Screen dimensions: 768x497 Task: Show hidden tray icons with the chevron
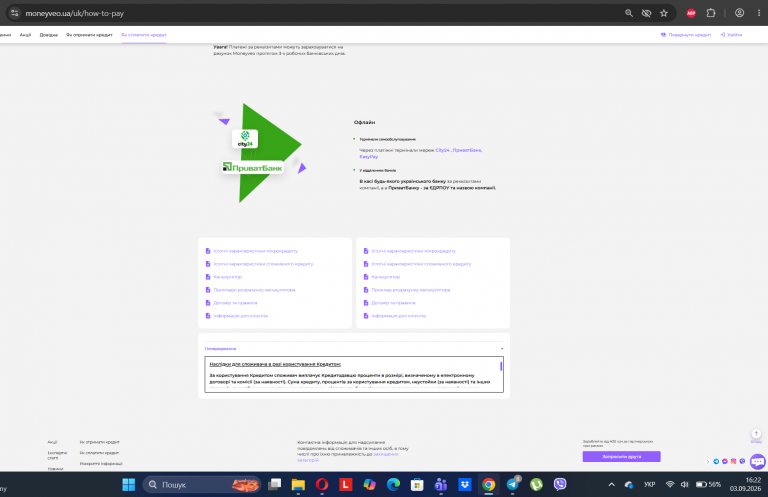tap(611, 485)
